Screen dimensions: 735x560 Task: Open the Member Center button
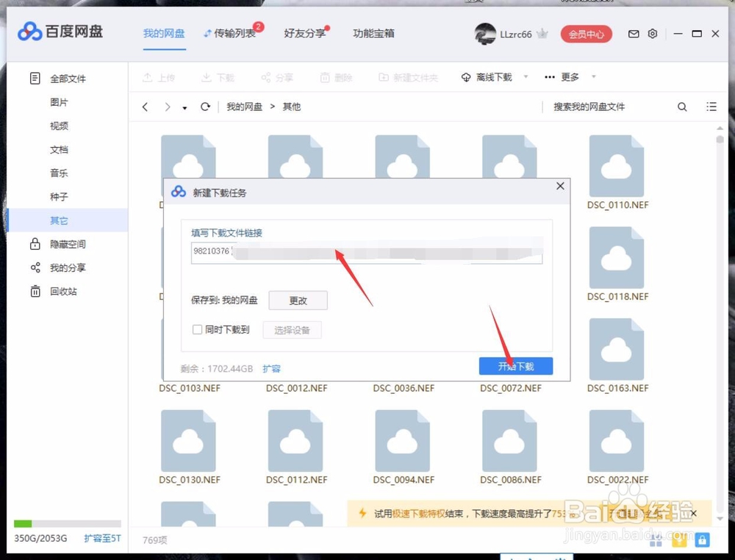point(586,34)
